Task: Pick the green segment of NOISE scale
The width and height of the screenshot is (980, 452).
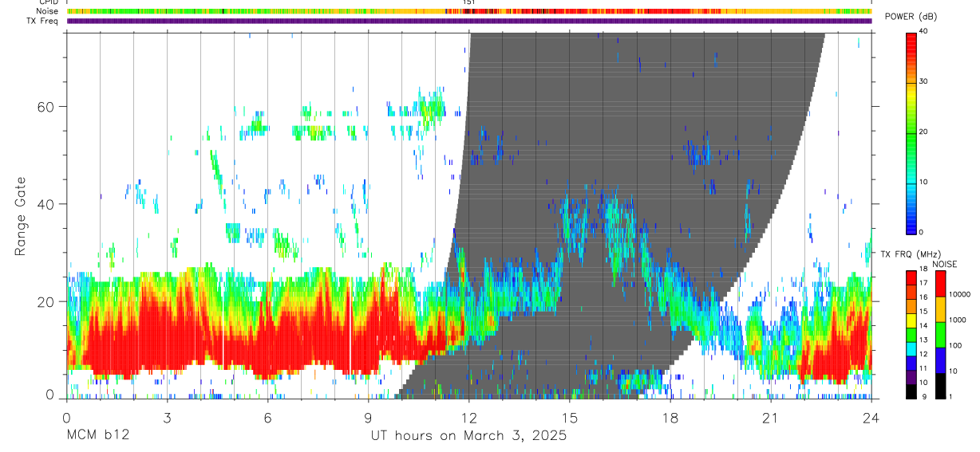Action: [x=941, y=334]
